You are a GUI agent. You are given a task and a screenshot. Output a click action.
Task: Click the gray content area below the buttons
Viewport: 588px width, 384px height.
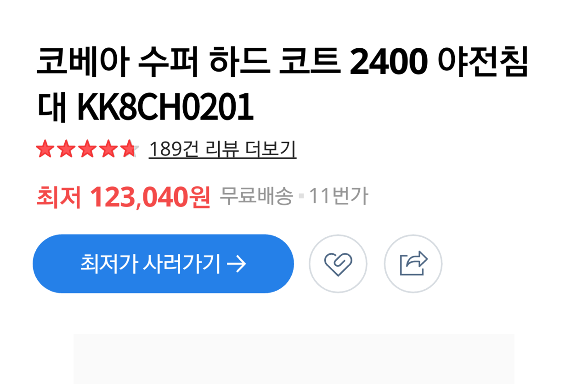click(294, 359)
